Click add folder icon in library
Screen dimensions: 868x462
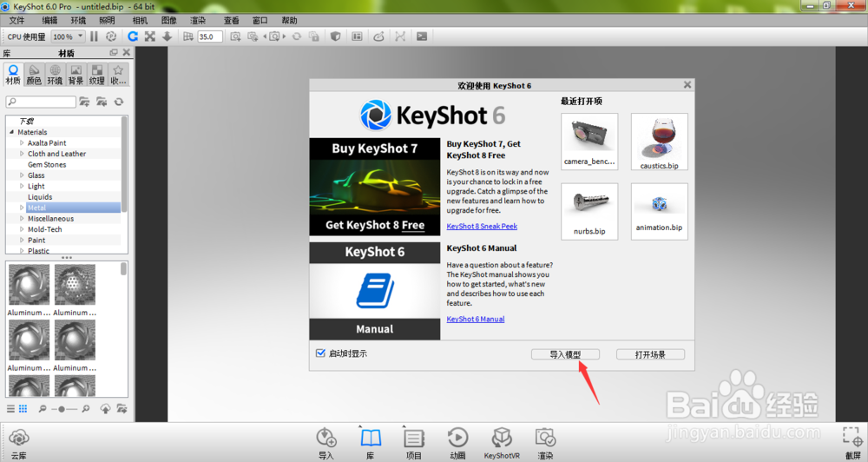(84, 102)
